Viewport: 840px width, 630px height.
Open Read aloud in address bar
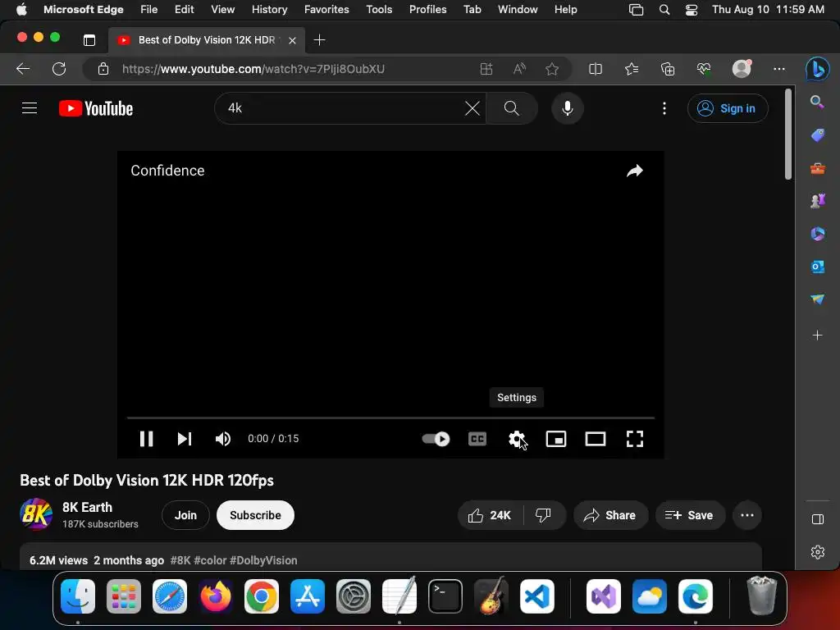(x=519, y=69)
